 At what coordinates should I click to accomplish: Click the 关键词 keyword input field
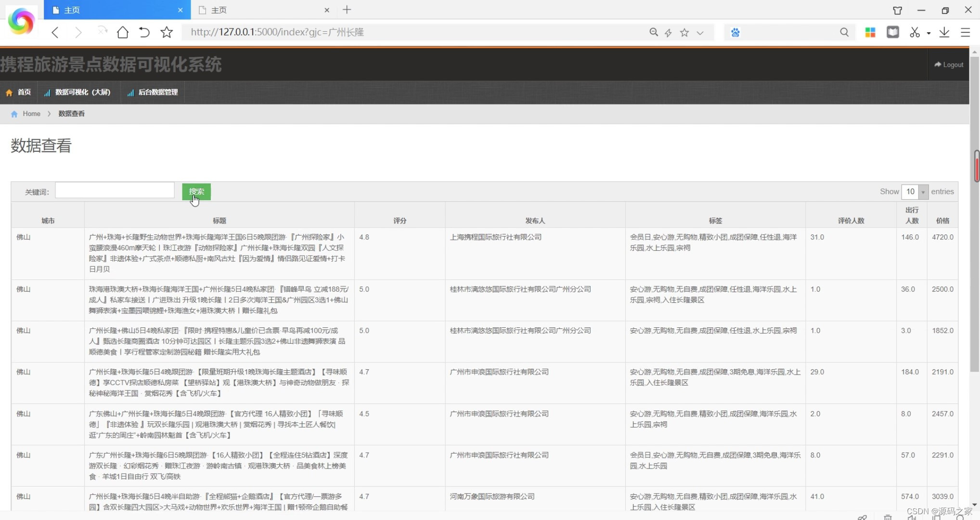[115, 190]
